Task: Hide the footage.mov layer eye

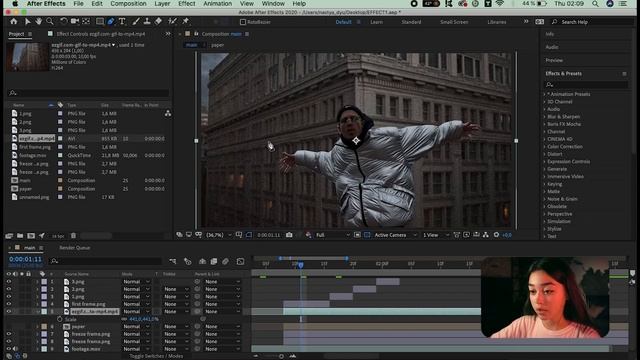Action: tap(9, 349)
